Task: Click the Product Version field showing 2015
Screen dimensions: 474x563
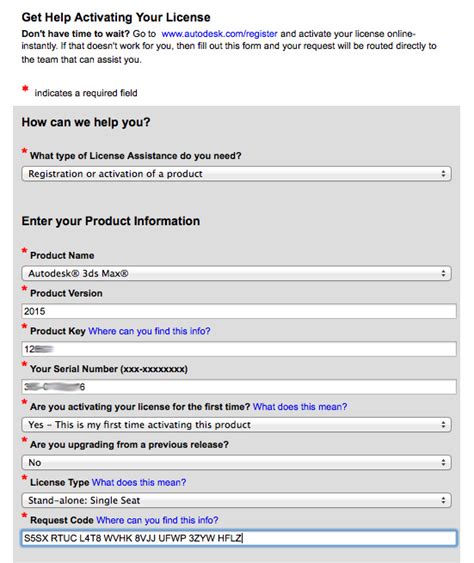Action: (x=239, y=311)
